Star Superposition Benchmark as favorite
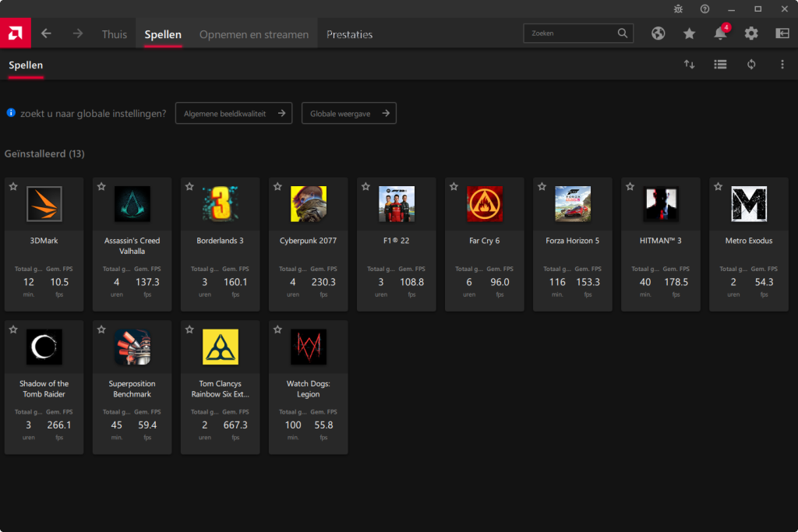The image size is (798, 532). click(101, 329)
